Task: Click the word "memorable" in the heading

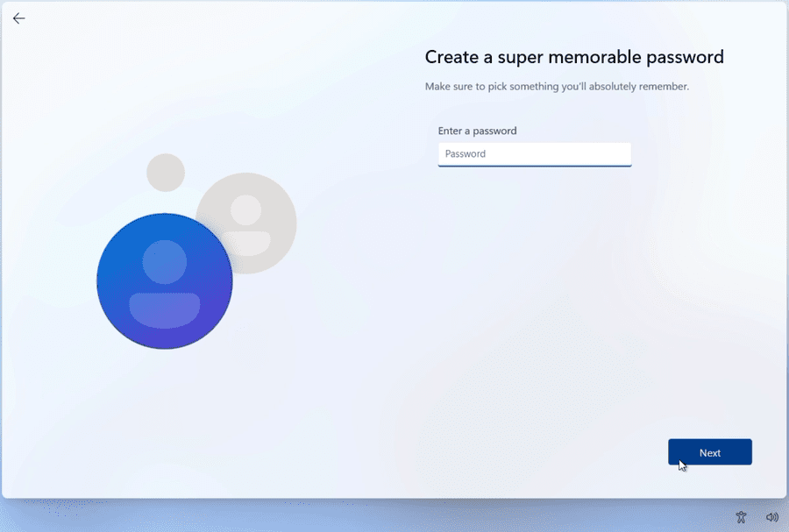Action: click(594, 57)
